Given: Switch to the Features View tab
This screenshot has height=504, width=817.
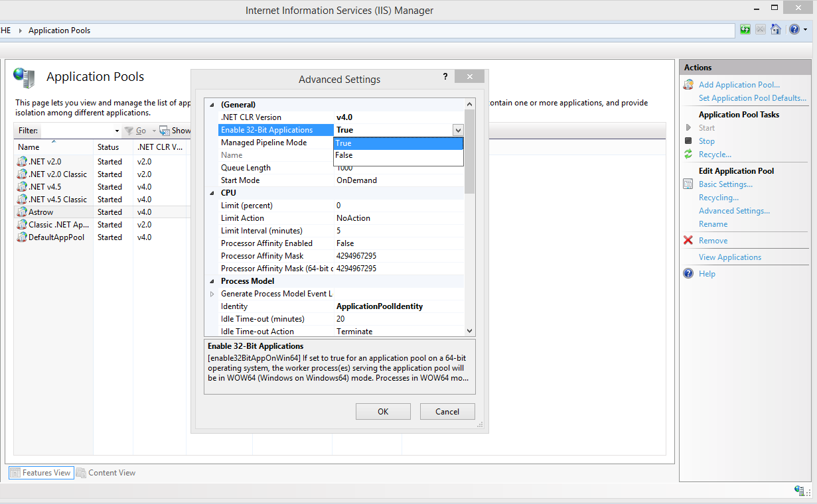Looking at the screenshot, I should point(41,473).
